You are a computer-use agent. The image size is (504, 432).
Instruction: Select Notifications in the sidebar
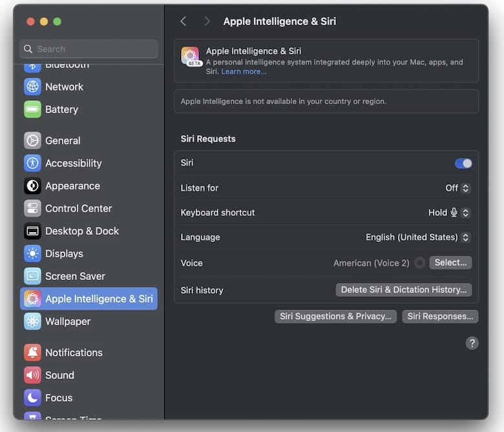coord(89,352)
